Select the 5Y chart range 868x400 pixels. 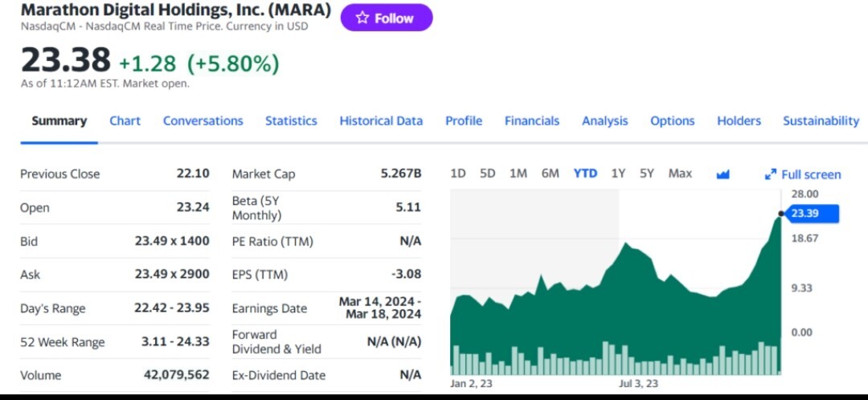point(646,173)
